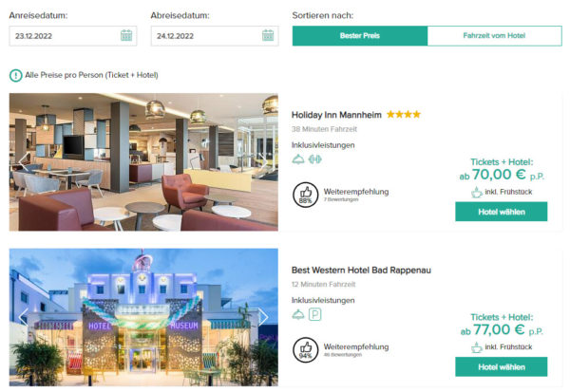Open the Holiday Inn Mannheim title link
The image size is (570, 392).
(x=336, y=115)
